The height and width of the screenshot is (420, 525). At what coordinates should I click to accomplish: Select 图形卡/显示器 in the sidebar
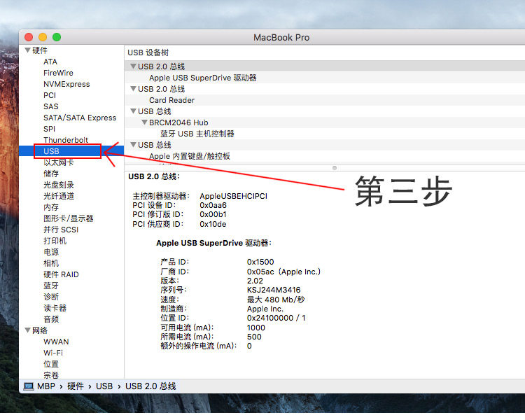click(69, 218)
